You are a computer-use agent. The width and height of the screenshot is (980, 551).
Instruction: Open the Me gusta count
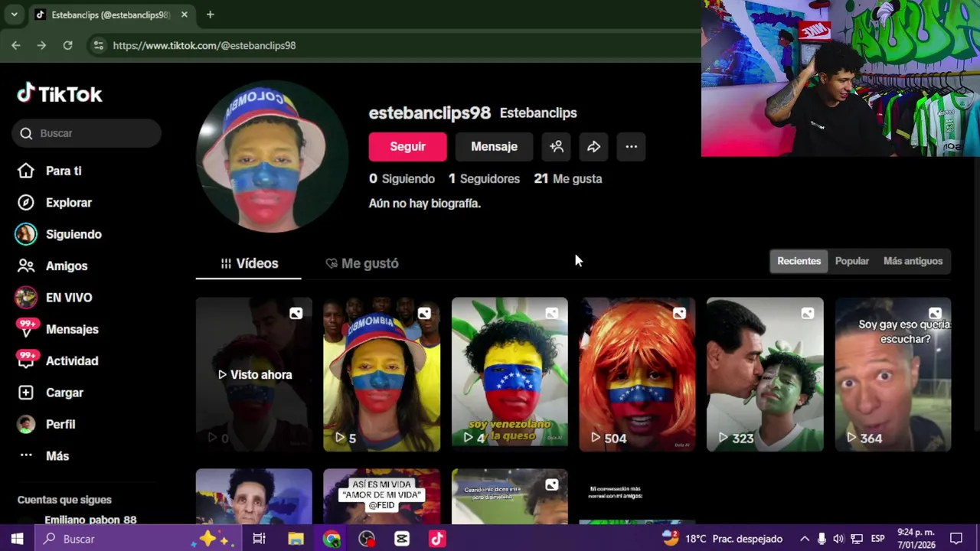tap(568, 178)
